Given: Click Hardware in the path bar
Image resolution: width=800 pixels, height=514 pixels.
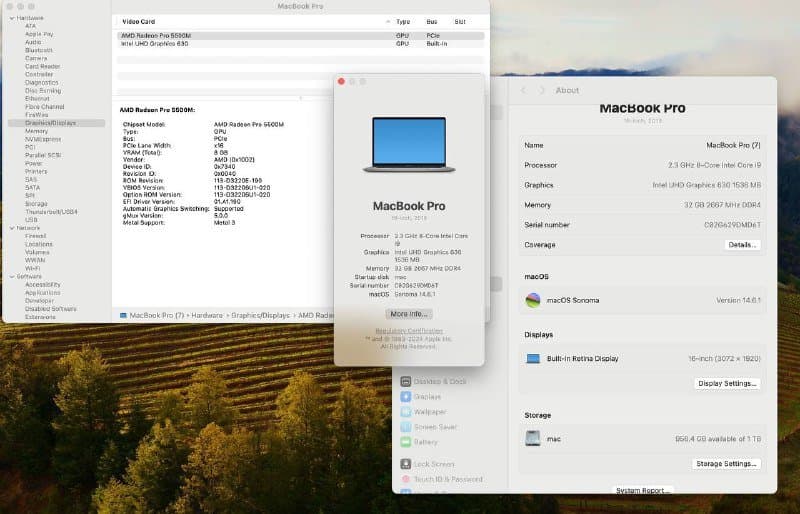Looking at the screenshot, I should click(207, 315).
